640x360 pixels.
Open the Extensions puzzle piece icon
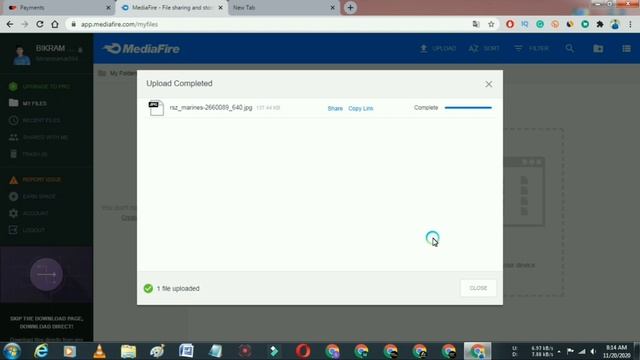[600, 24]
